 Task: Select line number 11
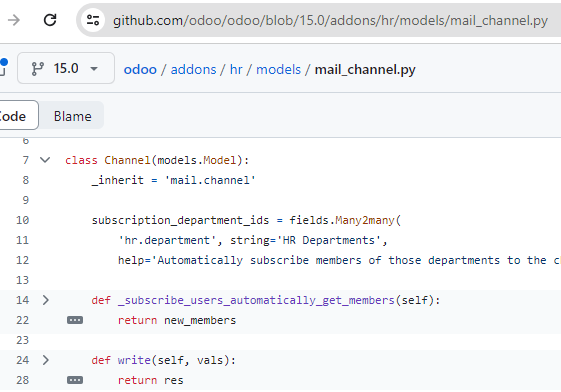(x=22, y=240)
